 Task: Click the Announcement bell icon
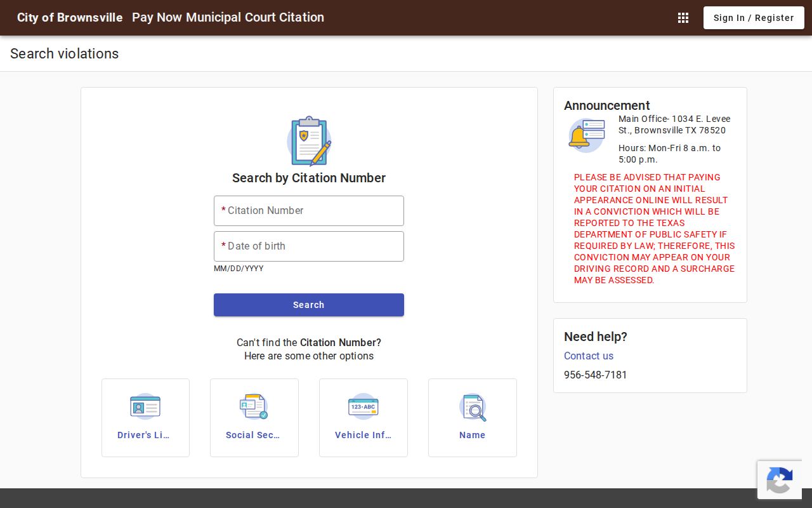point(586,135)
